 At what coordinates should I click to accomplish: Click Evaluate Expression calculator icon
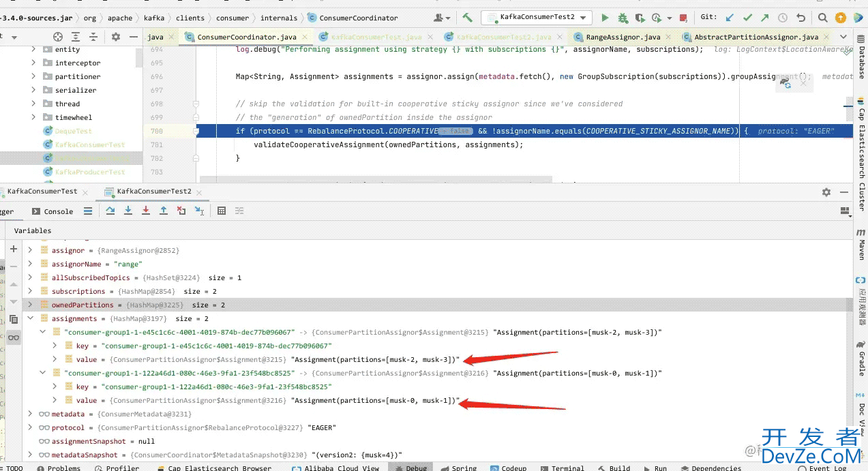click(x=222, y=211)
